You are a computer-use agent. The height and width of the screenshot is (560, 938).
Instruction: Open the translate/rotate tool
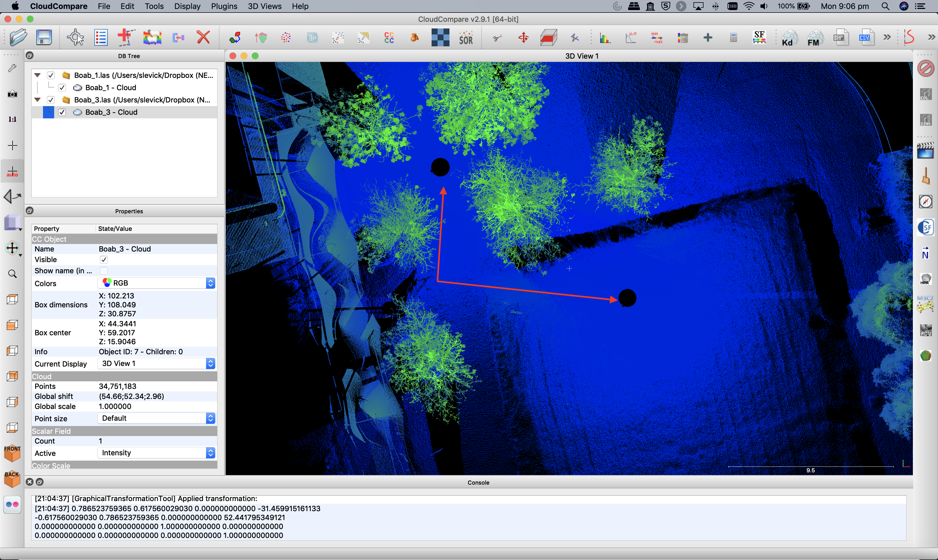click(x=523, y=37)
